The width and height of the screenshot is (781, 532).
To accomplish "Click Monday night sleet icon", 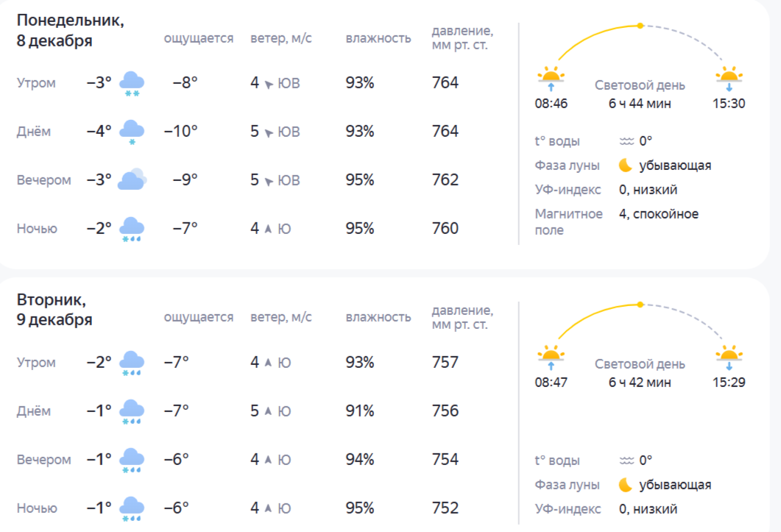I will pos(132,229).
